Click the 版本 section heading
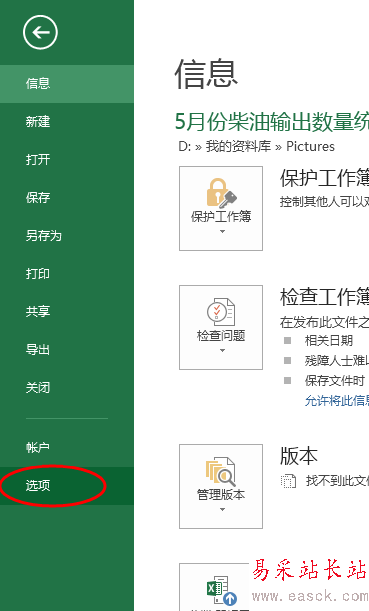 [x=299, y=456]
